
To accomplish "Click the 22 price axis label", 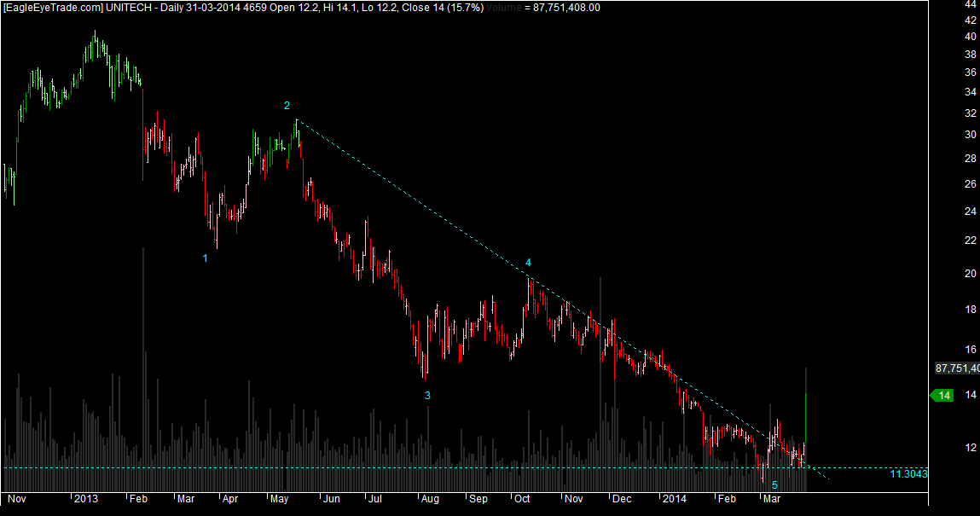I will click(x=971, y=241).
